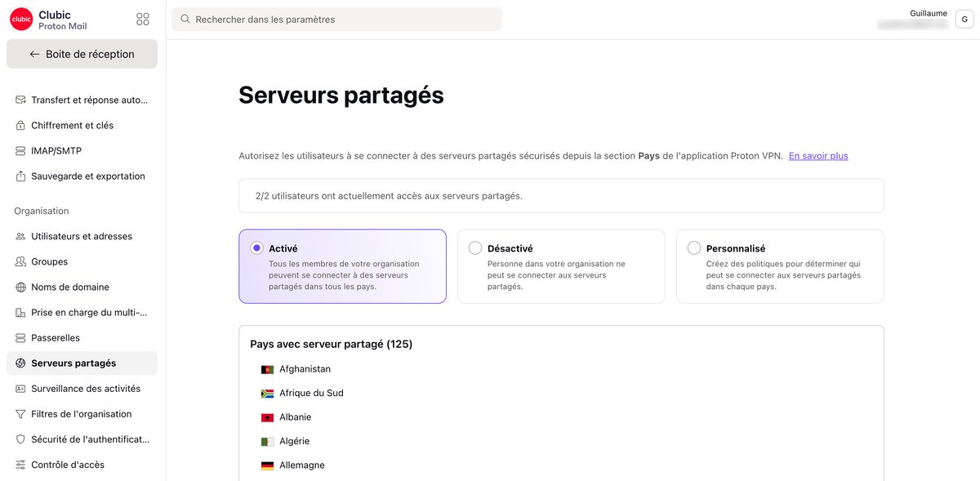
Task: Open Surveillance des activités page
Action: (x=82, y=388)
